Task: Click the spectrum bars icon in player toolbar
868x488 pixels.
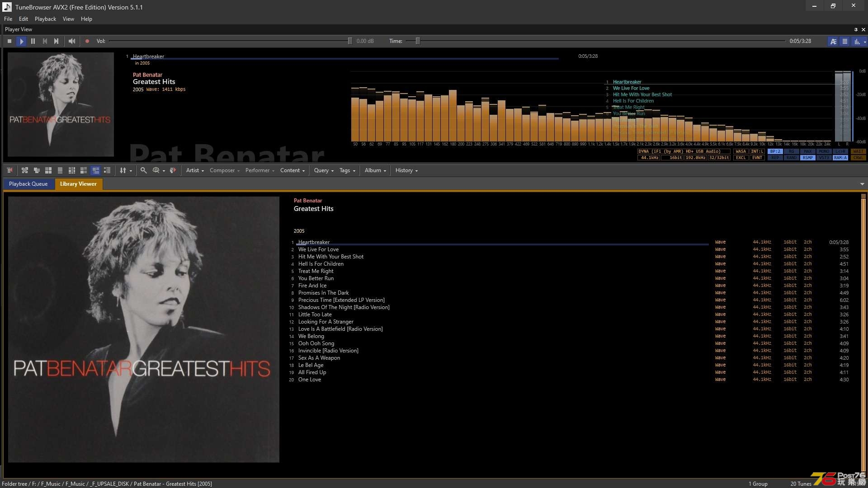Action: tap(856, 41)
